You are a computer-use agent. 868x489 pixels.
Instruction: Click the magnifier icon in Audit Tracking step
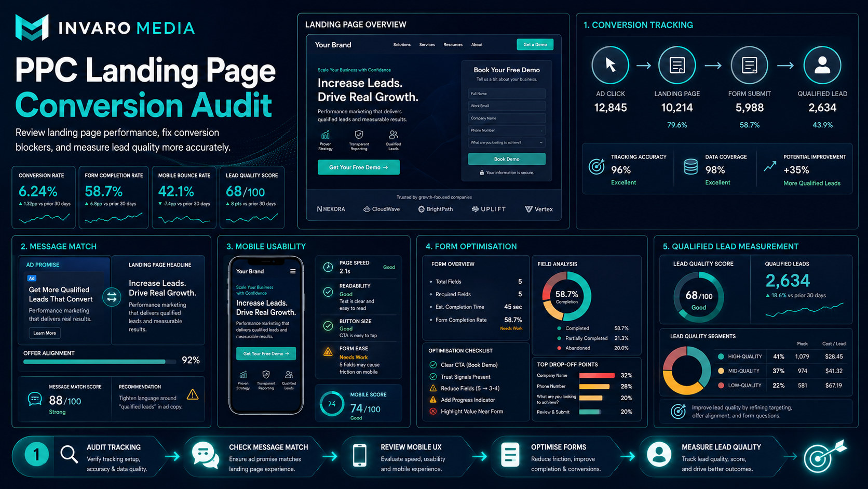[69, 454]
